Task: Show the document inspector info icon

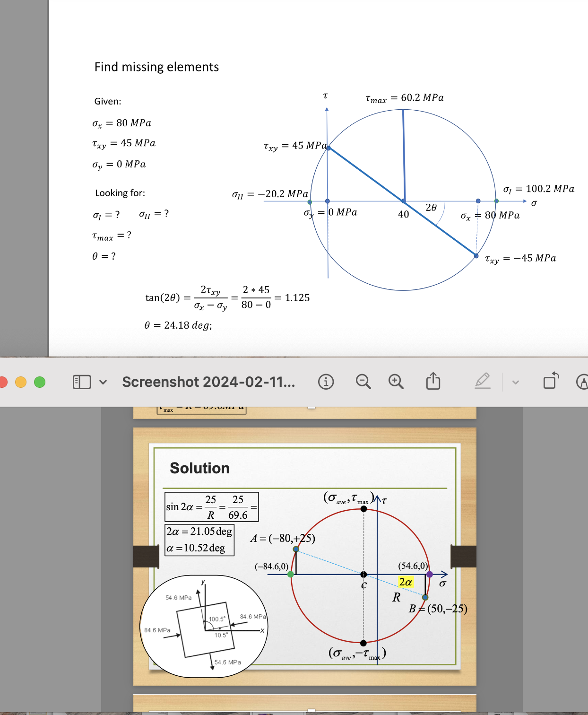Action: tap(327, 382)
